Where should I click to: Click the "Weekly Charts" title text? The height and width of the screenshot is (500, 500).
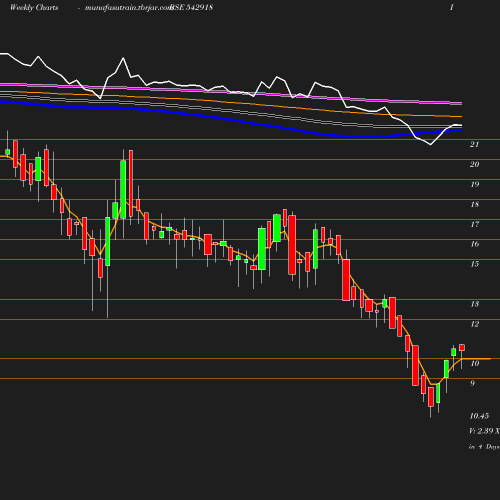(34, 7)
